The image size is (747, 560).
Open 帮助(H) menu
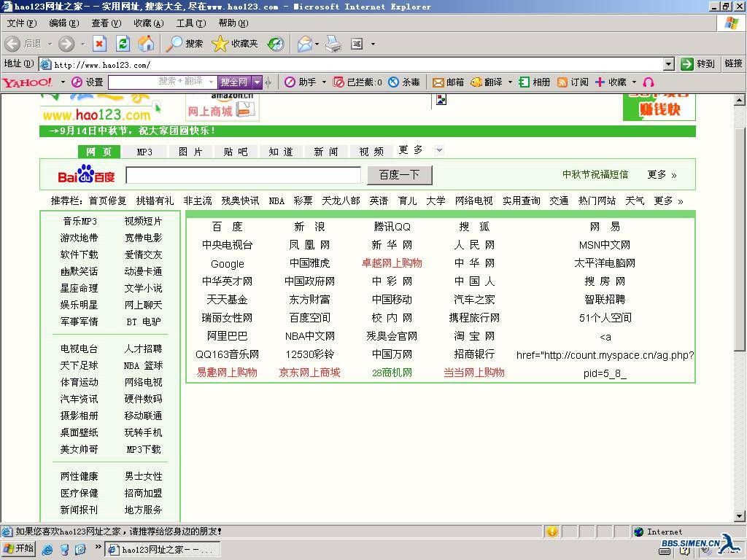[x=233, y=23]
